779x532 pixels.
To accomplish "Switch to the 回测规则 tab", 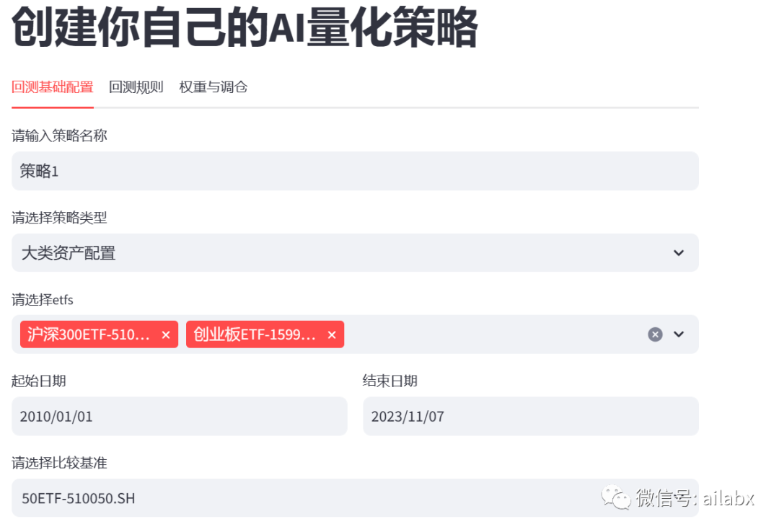I will tap(136, 87).
